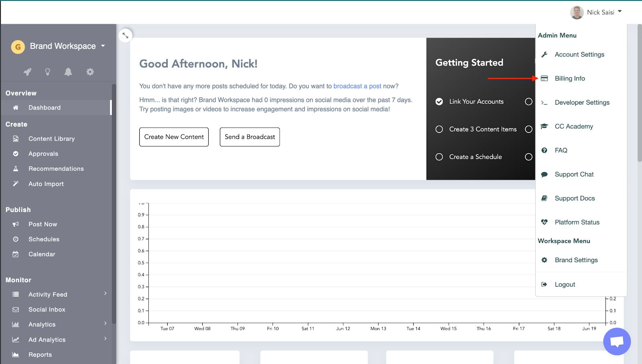Viewport: 642px width, 364px height.
Task: Toggle the Create a Schedule circle
Action: (439, 157)
